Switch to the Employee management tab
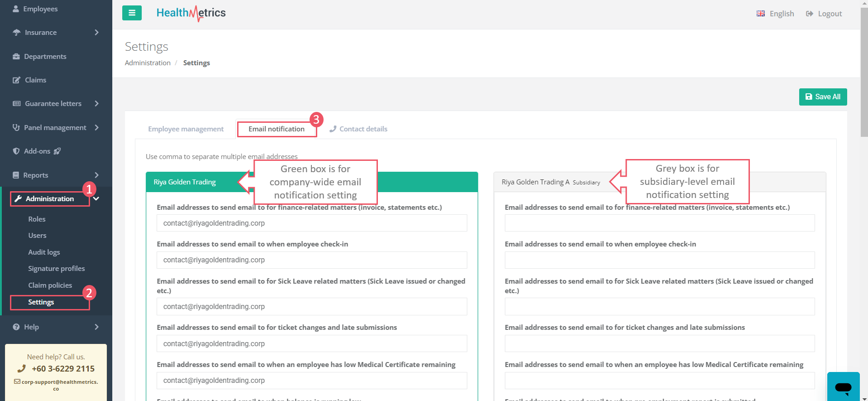The width and height of the screenshot is (868, 401). tap(186, 129)
